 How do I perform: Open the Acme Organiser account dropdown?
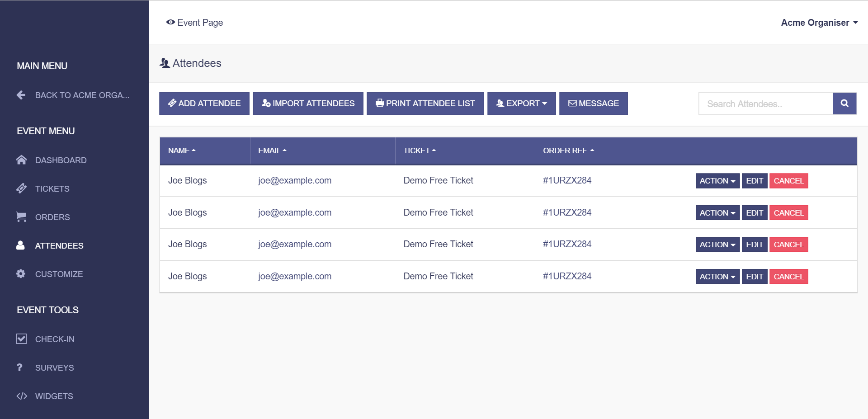(x=819, y=23)
